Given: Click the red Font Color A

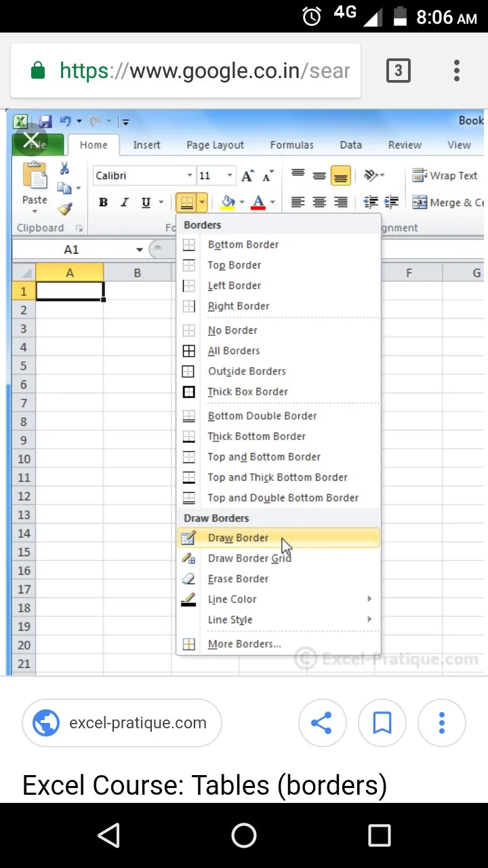Looking at the screenshot, I should pyautogui.click(x=258, y=202).
